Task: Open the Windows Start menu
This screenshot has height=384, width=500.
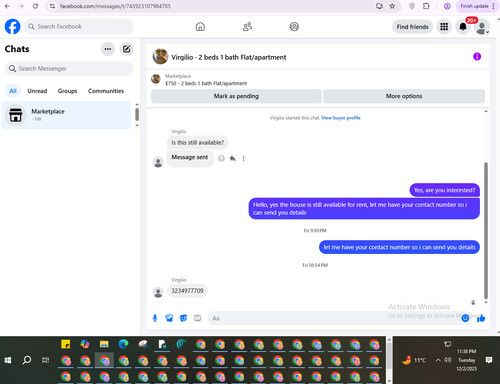Action: (x=8, y=360)
